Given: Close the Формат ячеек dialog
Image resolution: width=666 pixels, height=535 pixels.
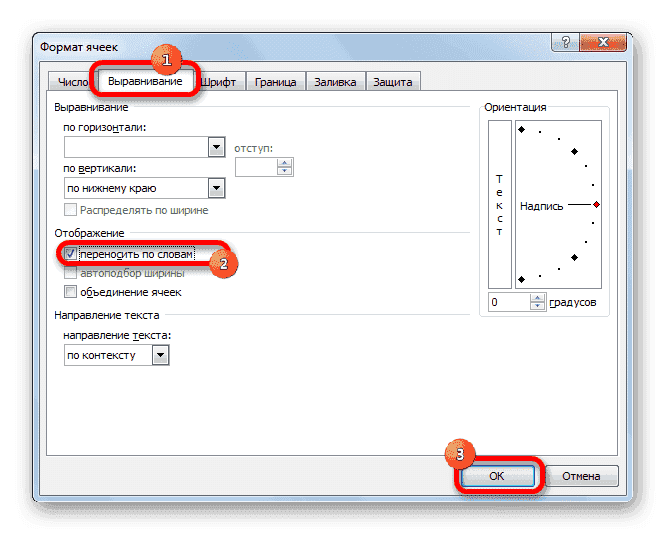Looking at the screenshot, I should (603, 42).
